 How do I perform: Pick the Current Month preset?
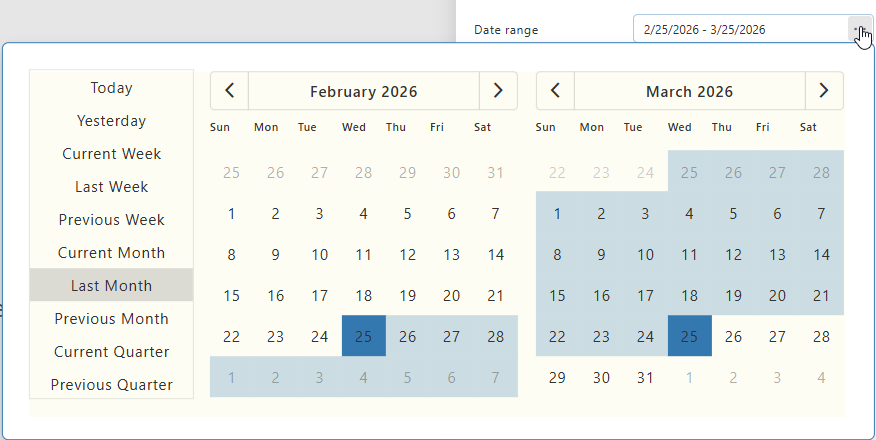pyautogui.click(x=111, y=253)
